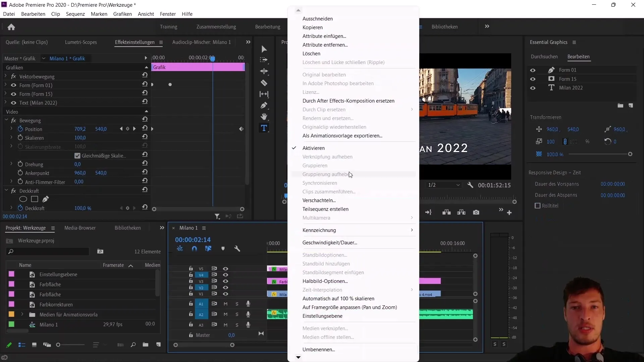
Task: Click the pen mask icon under Deckkraft
Action: 46,199
